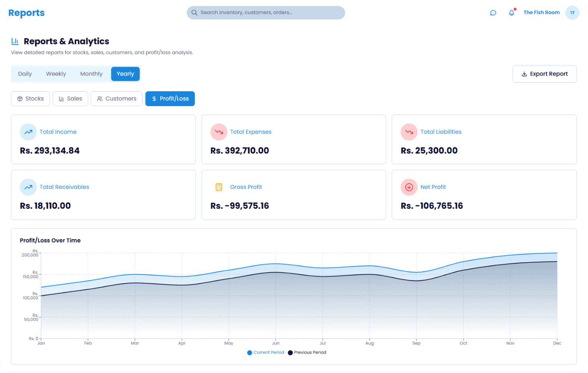This screenshot has height=373, width=588.
Task: Open the Stocks report tab
Action: pos(31,98)
